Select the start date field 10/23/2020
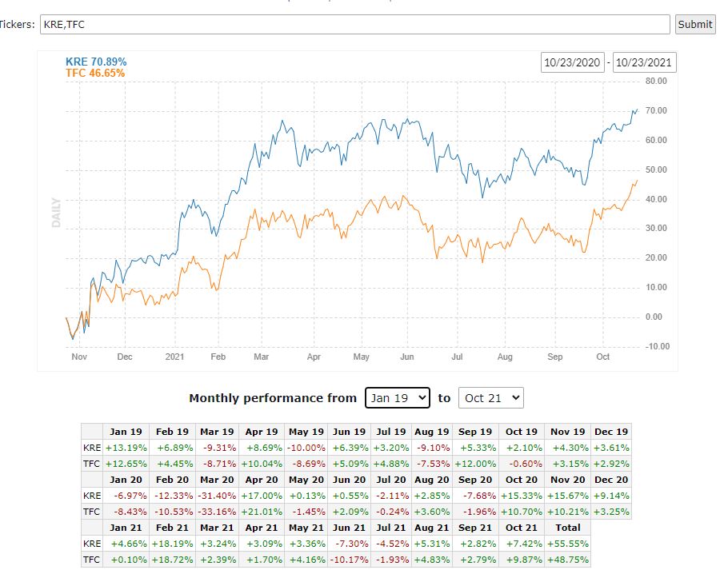The height and width of the screenshot is (578, 728). point(572,62)
